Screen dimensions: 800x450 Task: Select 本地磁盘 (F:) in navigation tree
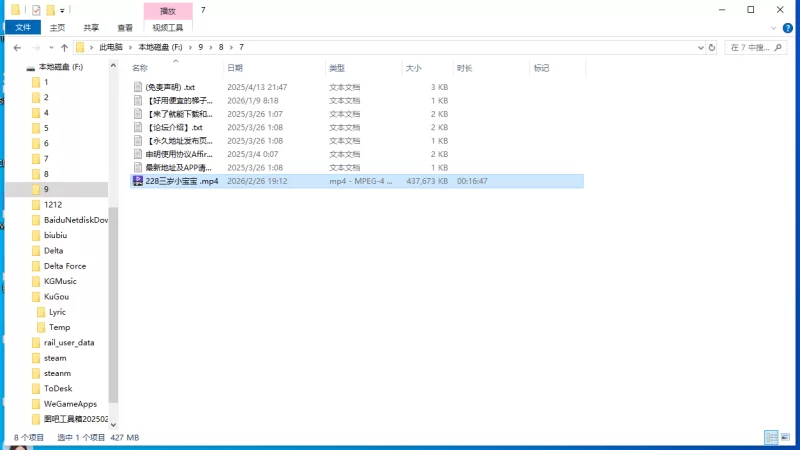click(x=61, y=67)
